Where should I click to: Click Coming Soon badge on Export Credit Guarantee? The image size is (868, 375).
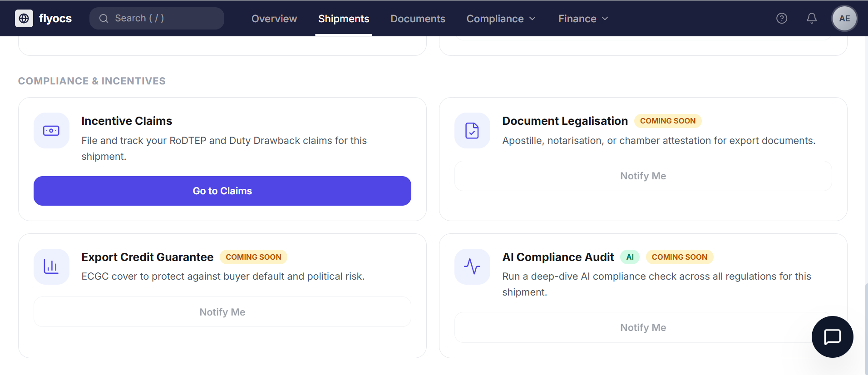[254, 257]
